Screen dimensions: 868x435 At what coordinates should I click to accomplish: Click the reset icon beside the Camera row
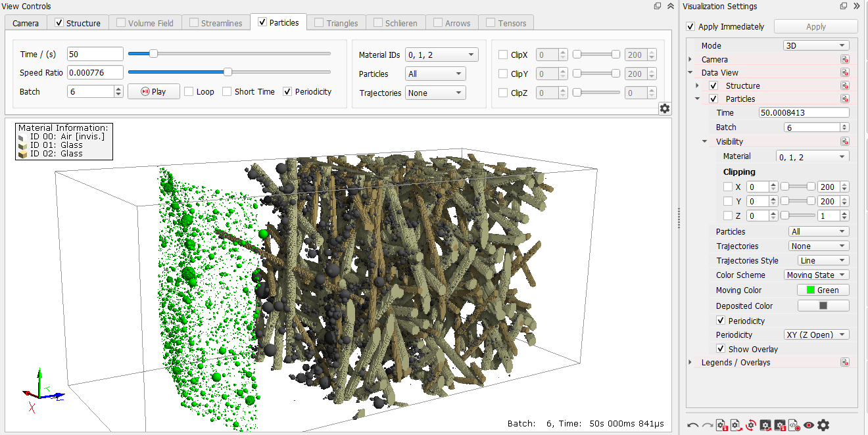(844, 58)
